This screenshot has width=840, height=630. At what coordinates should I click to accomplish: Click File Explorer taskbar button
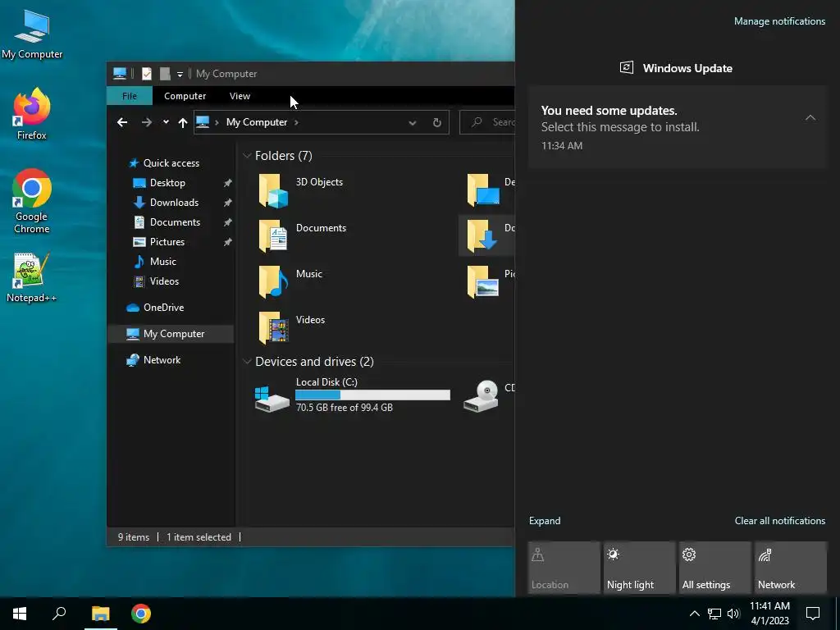[100, 614]
